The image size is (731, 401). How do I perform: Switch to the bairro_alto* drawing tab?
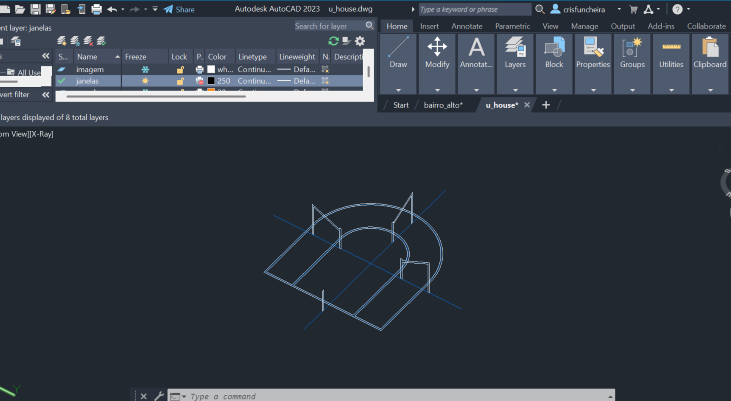(x=443, y=105)
